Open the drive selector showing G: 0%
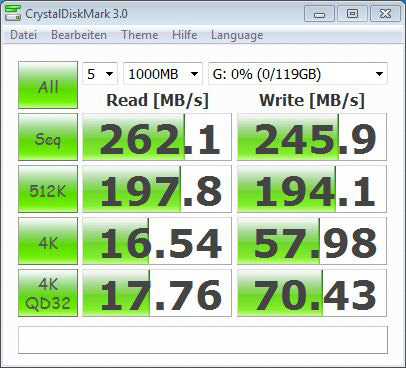The image size is (406, 368). [x=298, y=74]
